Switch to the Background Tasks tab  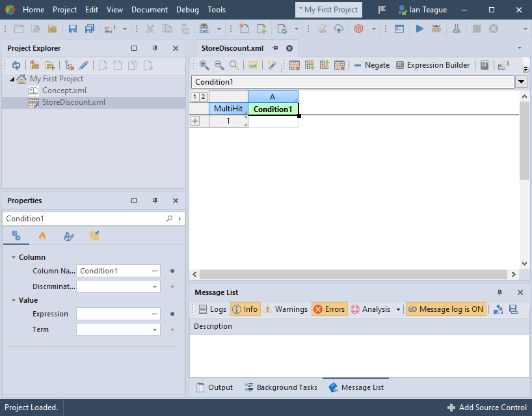281,387
